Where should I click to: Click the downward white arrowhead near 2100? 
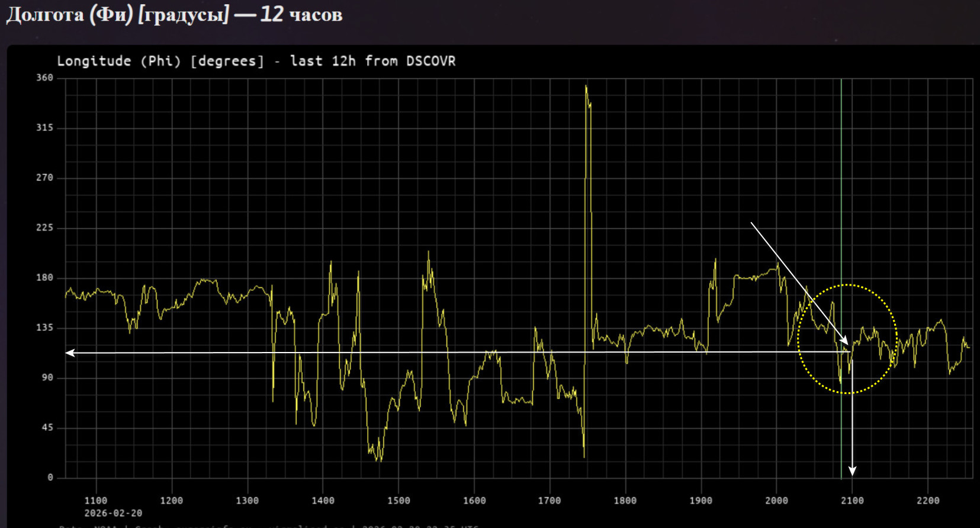(852, 471)
